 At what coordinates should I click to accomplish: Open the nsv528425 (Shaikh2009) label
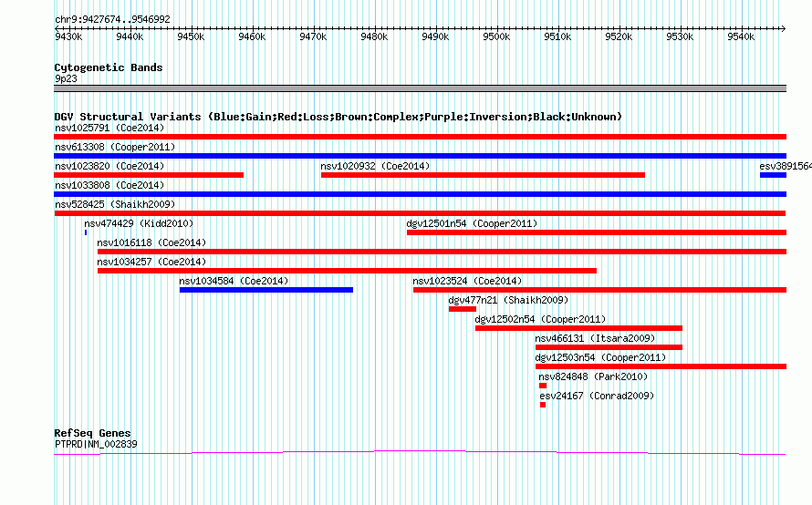[115, 204]
